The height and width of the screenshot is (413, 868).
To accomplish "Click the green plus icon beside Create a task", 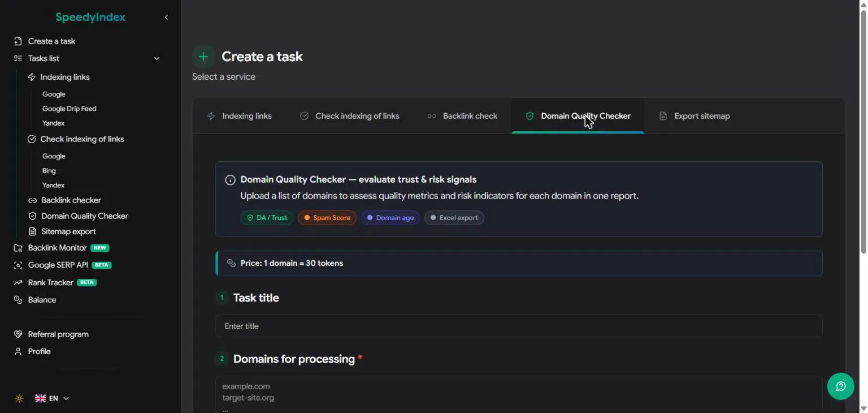I will (203, 57).
